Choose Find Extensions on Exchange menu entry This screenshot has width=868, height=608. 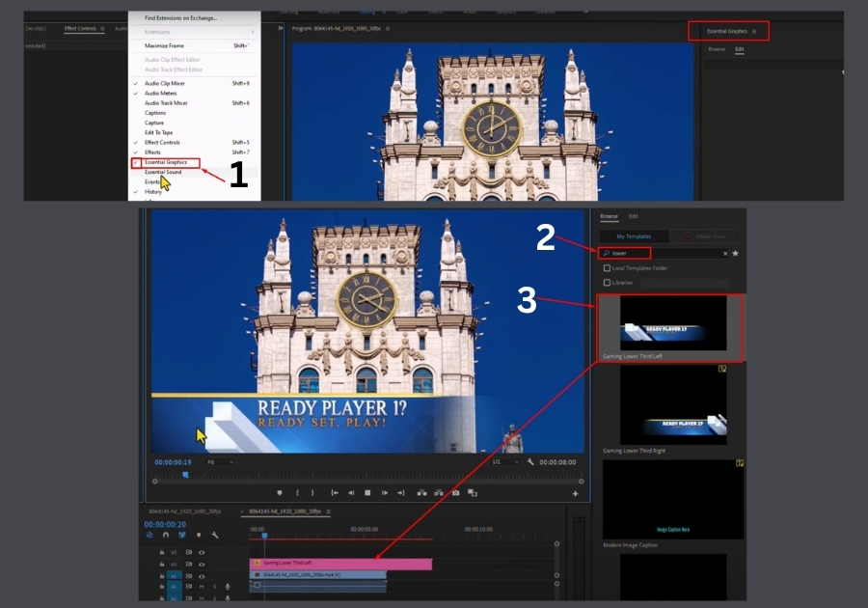click(180, 17)
